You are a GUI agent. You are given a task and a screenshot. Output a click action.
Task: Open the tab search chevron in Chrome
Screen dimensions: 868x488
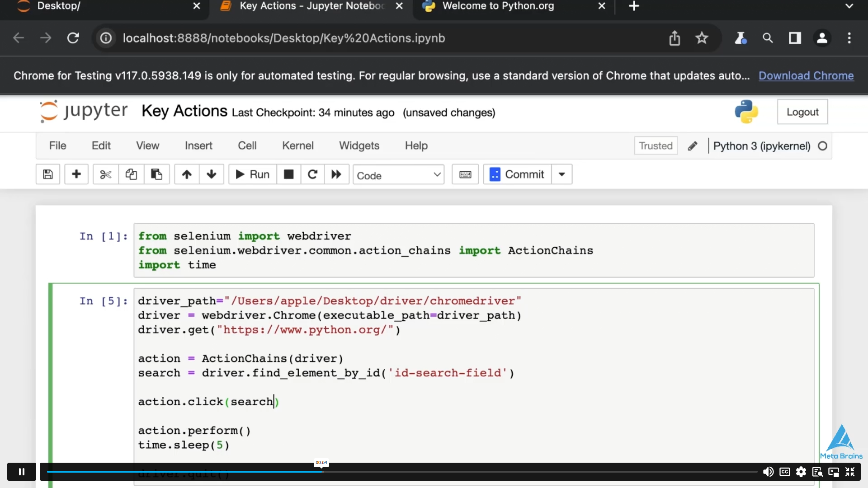click(x=849, y=6)
